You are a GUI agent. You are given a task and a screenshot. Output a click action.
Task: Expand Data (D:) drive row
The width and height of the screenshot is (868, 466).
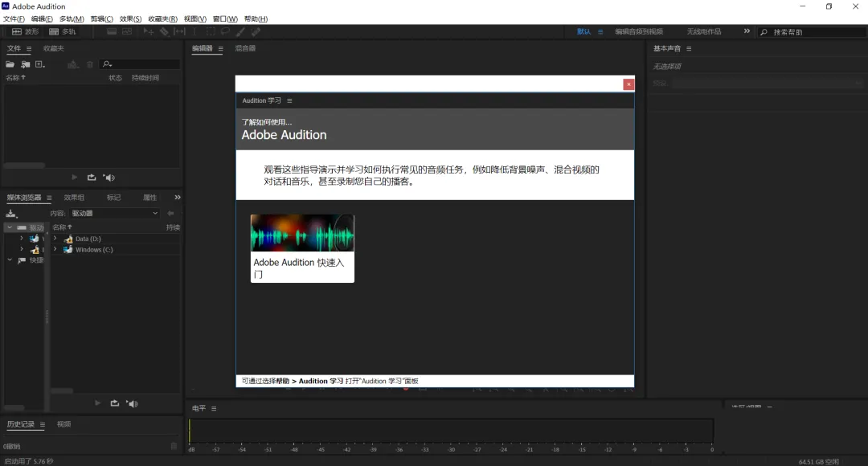[55, 239]
